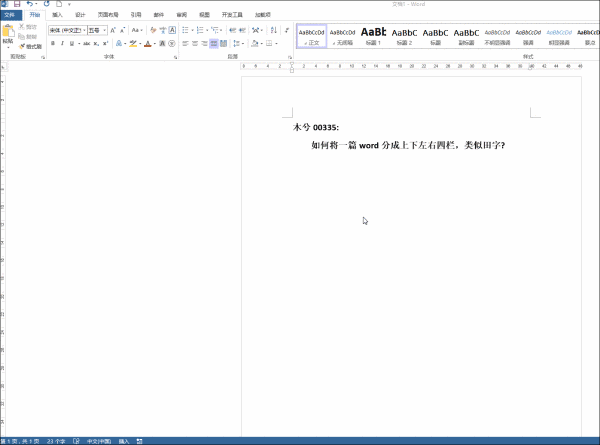Open the Font dialog launcher

pyautogui.click(x=176, y=57)
